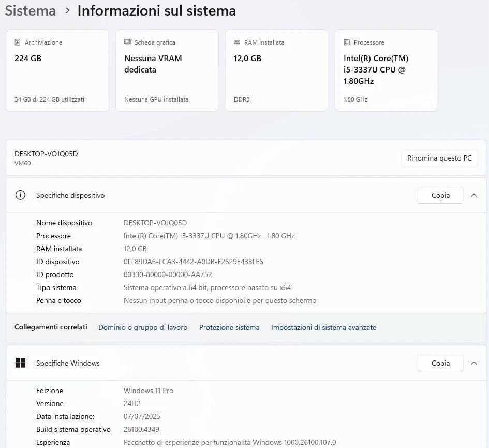The image size is (489, 448).
Task: Copy device specifications with Copia button
Action: [440, 195]
